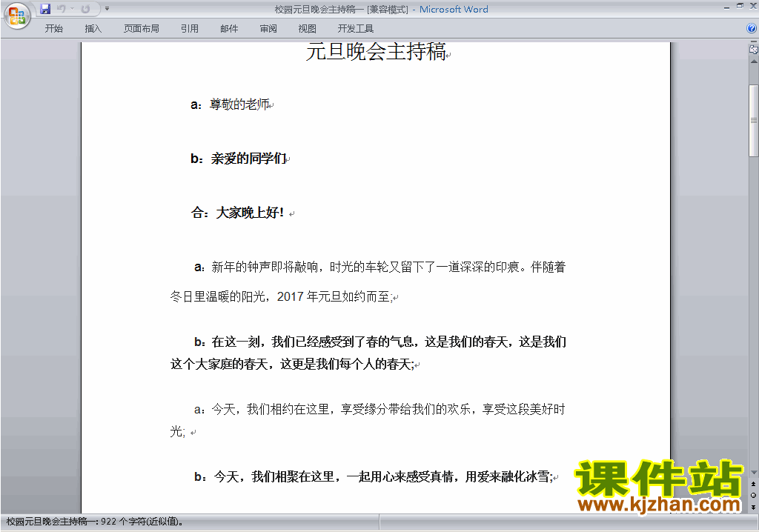Toggle the ruler icon above scrollbar

point(753,50)
